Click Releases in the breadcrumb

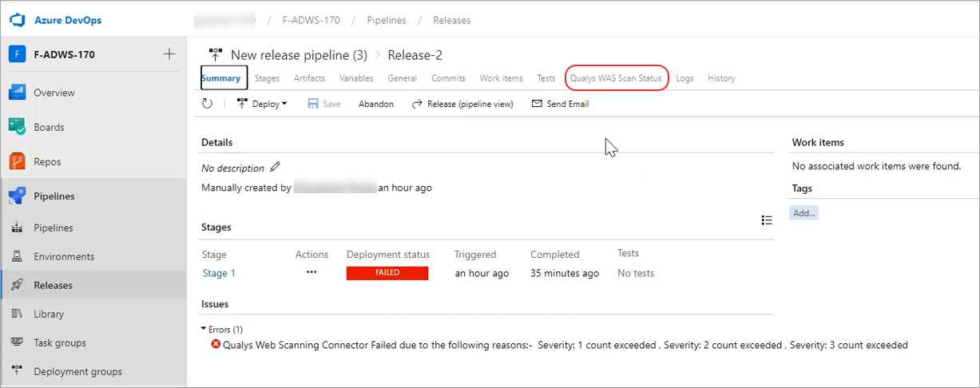tap(451, 20)
